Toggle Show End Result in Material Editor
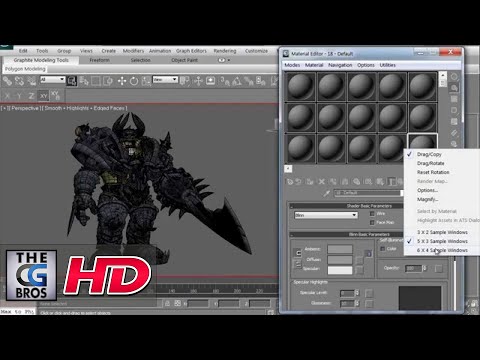The image size is (480, 360). (391, 182)
